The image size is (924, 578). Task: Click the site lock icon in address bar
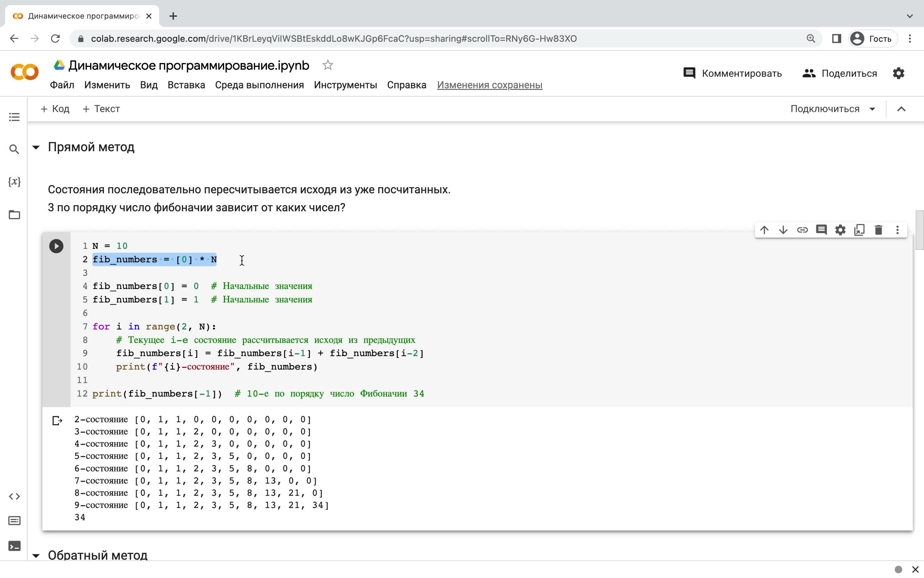pyautogui.click(x=81, y=39)
